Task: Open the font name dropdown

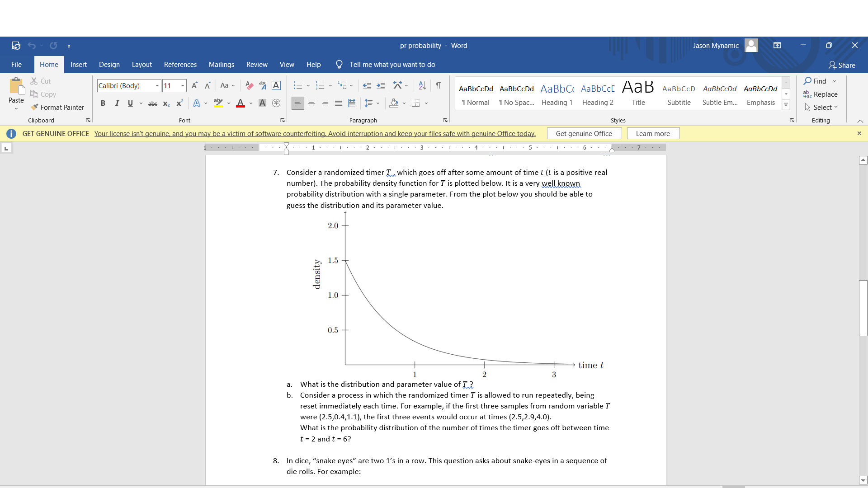Action: (157, 85)
